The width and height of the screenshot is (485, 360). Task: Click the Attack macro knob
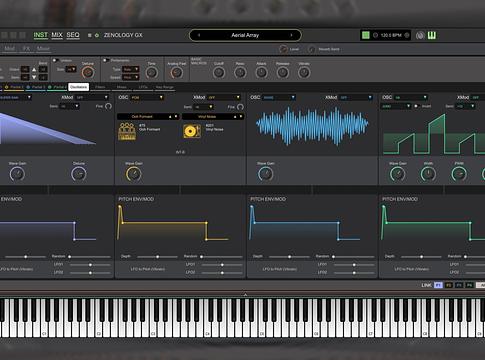pyautogui.click(x=261, y=72)
